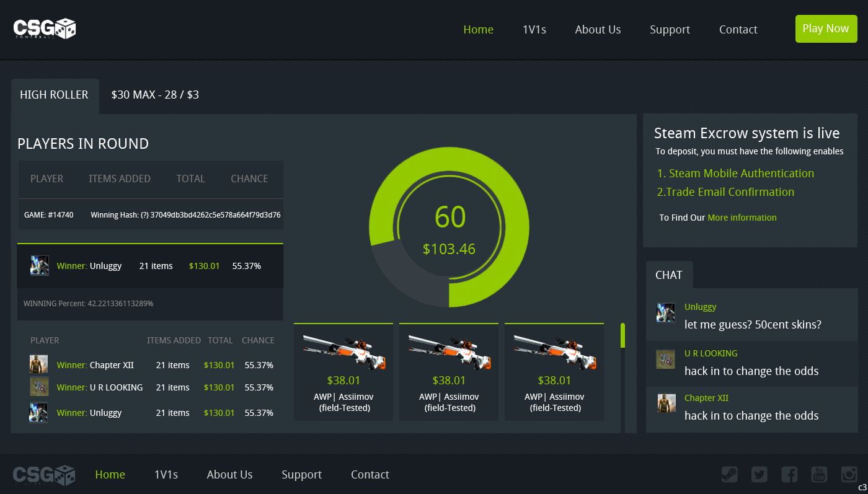Screen dimensions: 868x494
Task: Click U R LOOKING name in player list
Action: pyautogui.click(x=116, y=387)
